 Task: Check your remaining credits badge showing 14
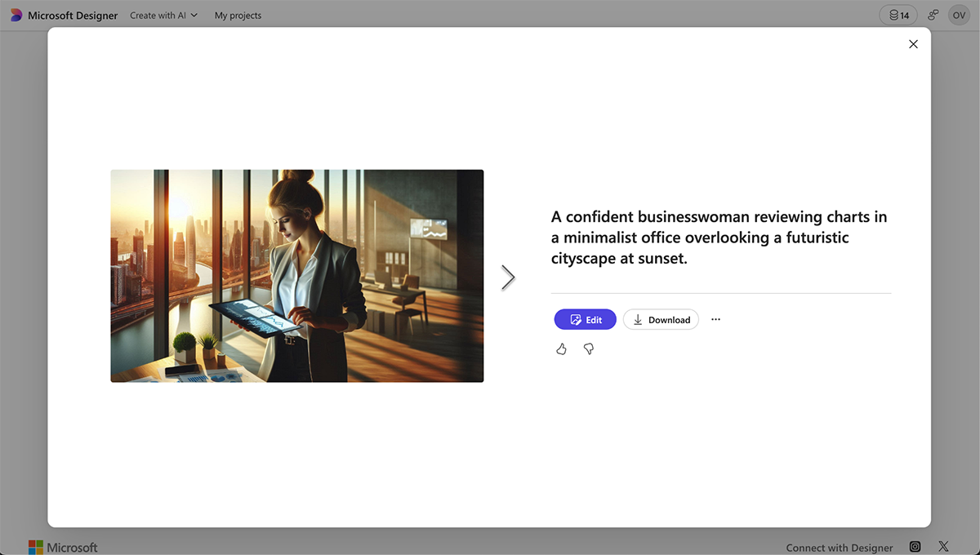point(898,15)
